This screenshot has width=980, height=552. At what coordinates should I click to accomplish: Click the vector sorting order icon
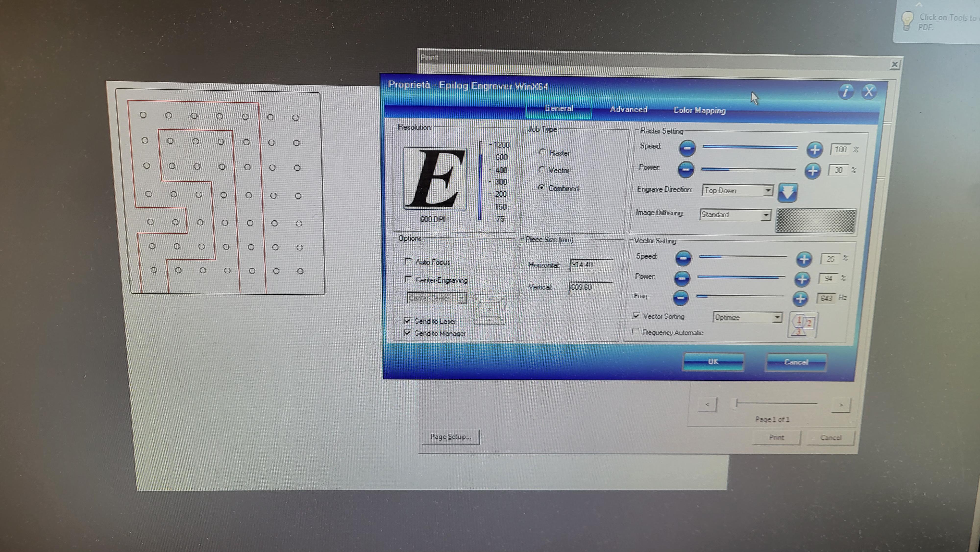pyautogui.click(x=802, y=326)
